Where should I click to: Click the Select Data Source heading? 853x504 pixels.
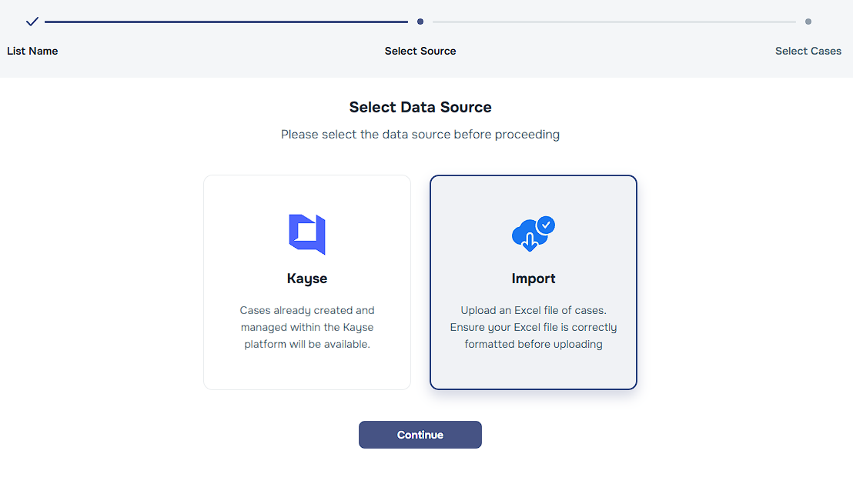click(420, 107)
